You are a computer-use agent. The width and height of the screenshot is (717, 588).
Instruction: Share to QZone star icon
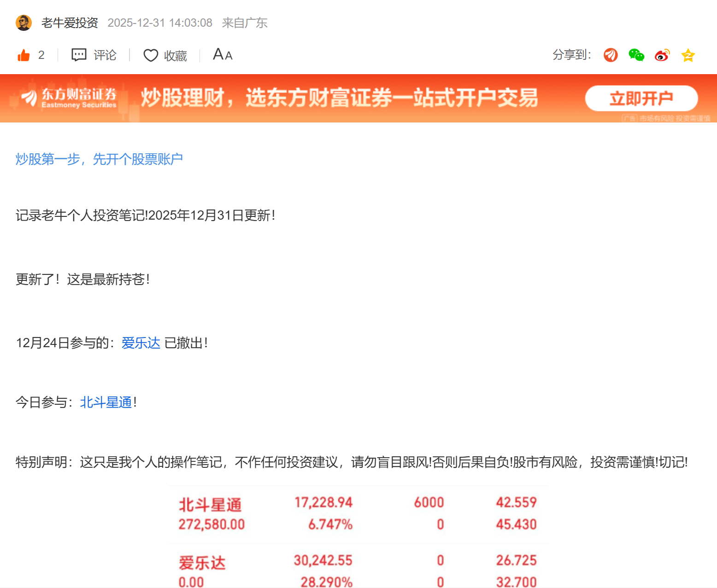(x=688, y=55)
